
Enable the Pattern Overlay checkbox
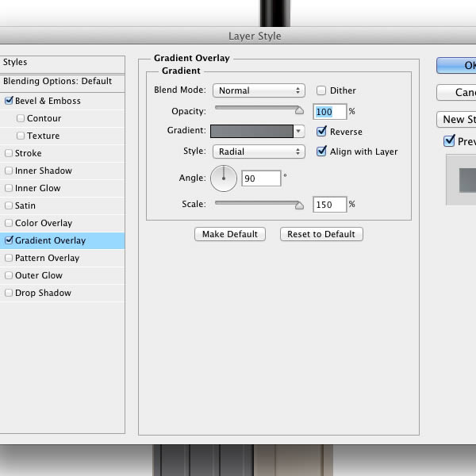point(9,258)
